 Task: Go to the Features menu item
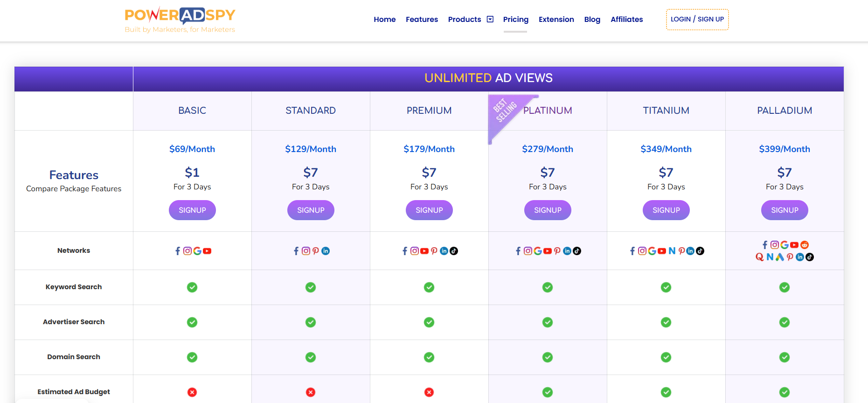coord(422,19)
